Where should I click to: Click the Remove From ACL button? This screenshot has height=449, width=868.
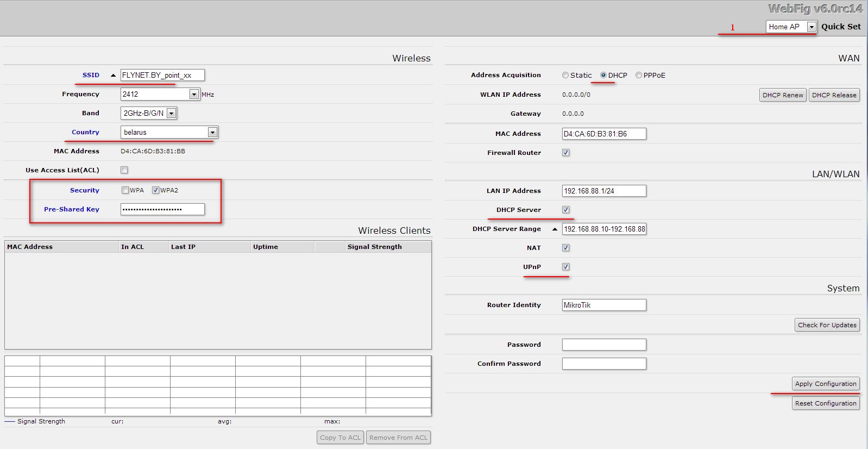(399, 438)
